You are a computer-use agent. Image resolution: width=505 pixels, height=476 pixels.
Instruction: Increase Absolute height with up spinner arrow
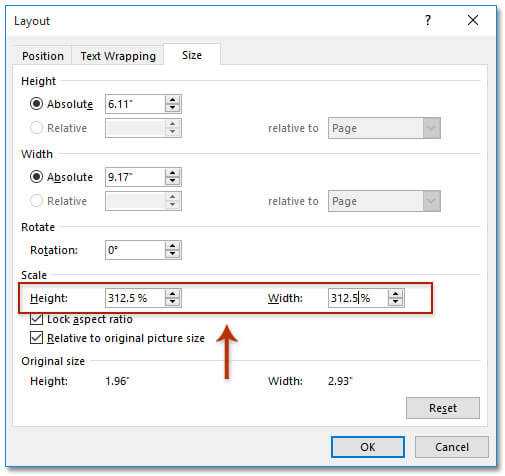pos(172,100)
